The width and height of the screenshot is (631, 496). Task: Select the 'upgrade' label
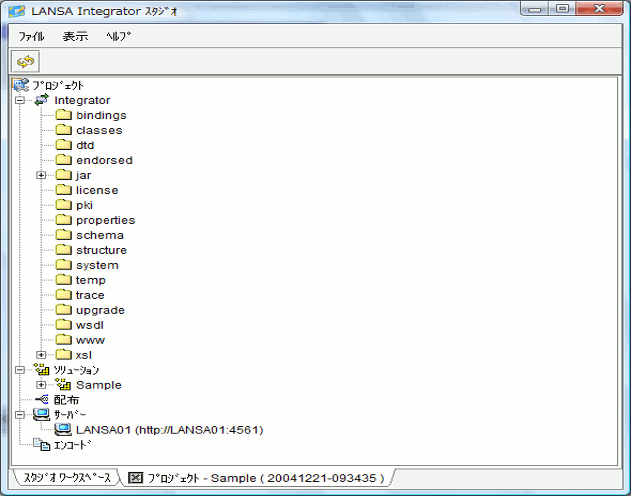(x=100, y=311)
